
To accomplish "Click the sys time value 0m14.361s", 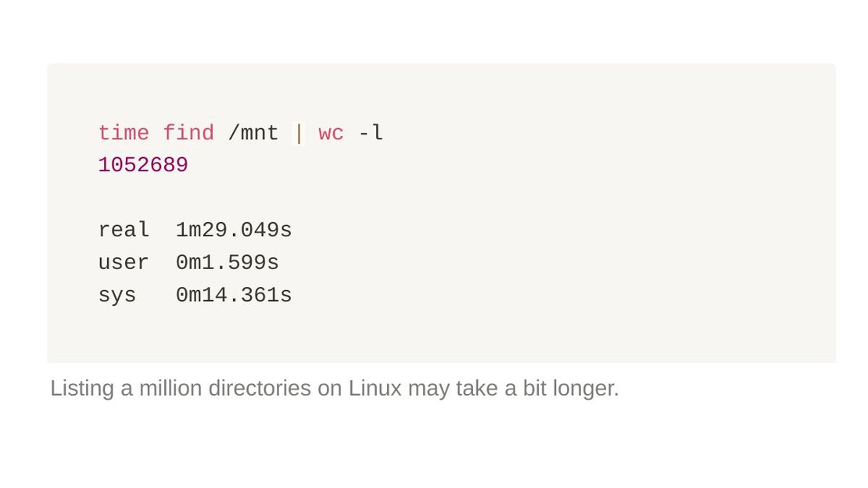I will pyautogui.click(x=234, y=295).
